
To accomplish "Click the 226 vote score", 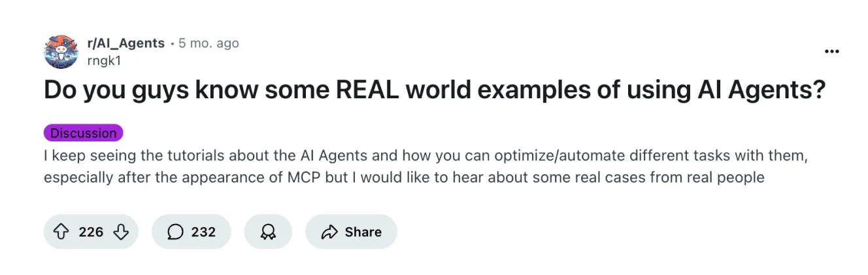I will tap(91, 232).
